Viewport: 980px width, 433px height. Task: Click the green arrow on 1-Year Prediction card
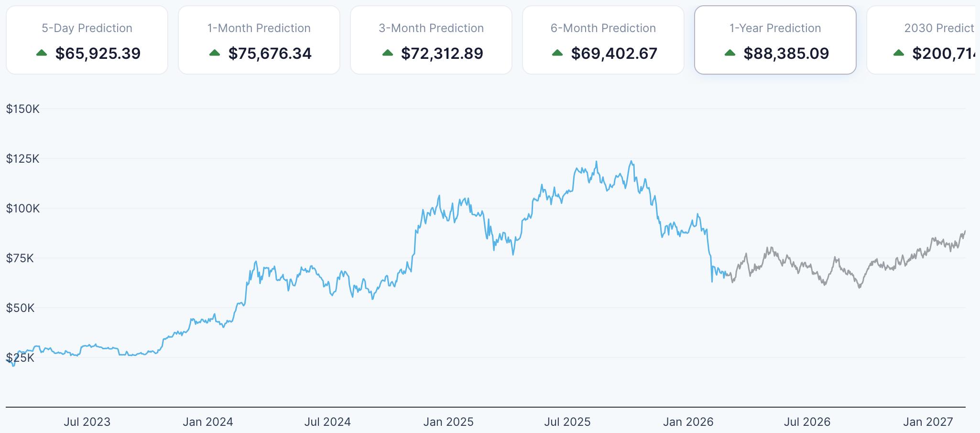(730, 53)
